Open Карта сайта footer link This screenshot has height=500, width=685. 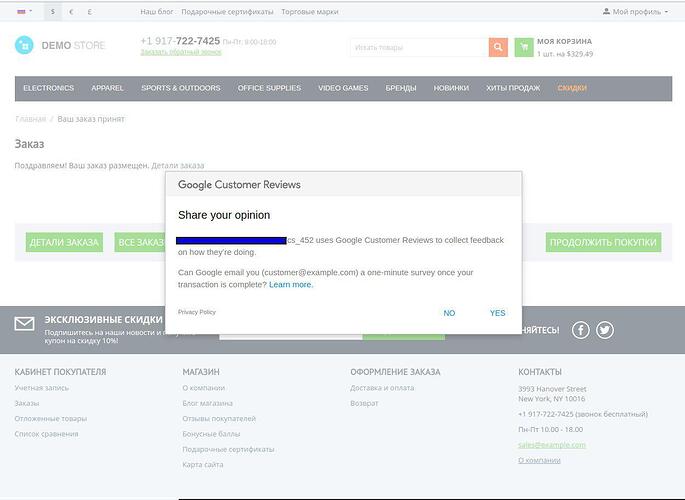click(x=203, y=465)
